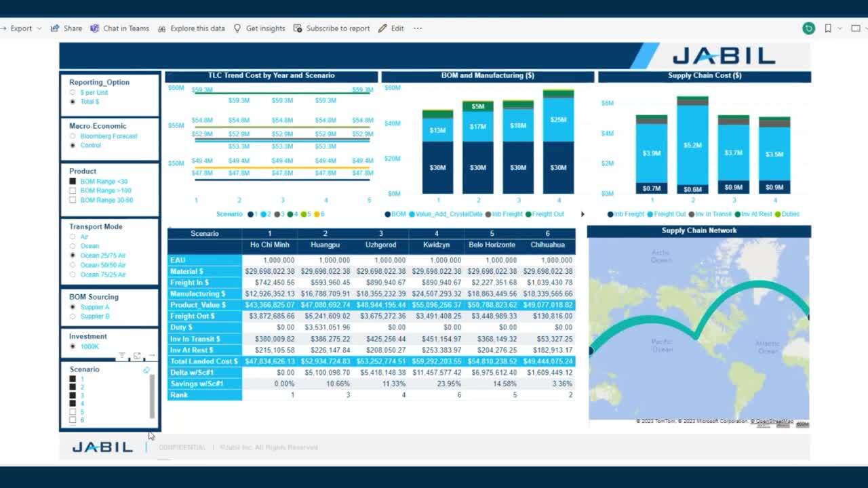Screen dimensions: 868x488
Task: Click the Edit button
Action: pyautogui.click(x=391, y=28)
